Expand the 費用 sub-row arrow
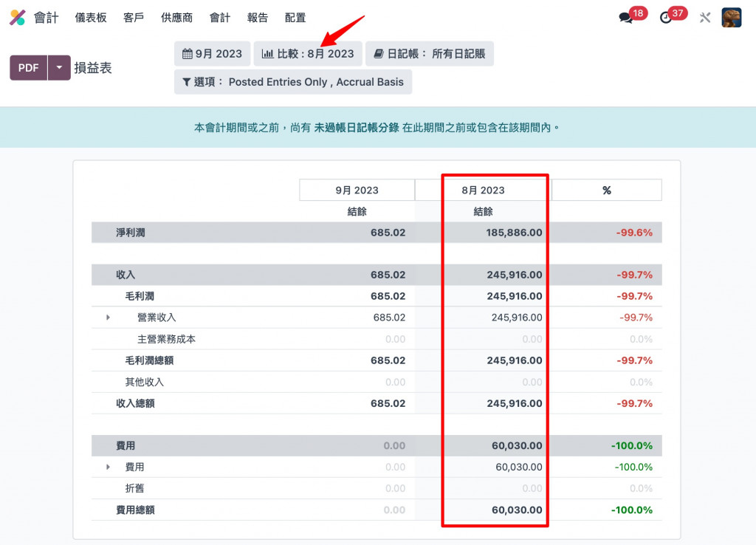 coord(108,467)
